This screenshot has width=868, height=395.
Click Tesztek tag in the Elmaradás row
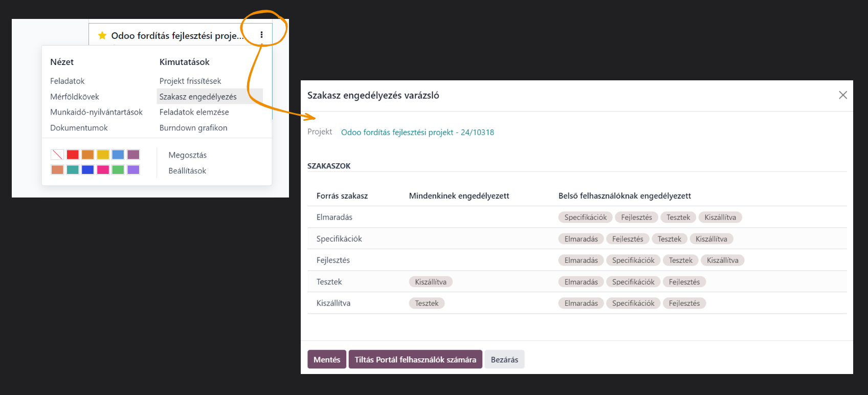678,217
